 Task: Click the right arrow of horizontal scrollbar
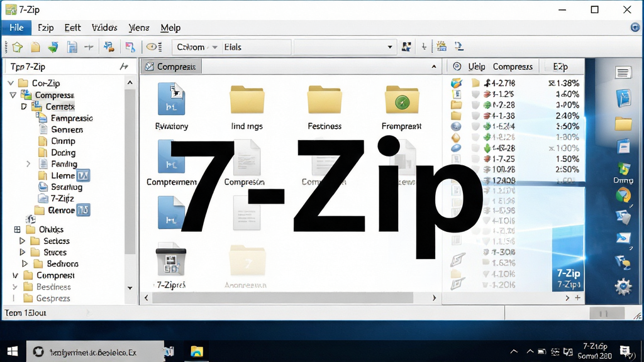(x=434, y=298)
